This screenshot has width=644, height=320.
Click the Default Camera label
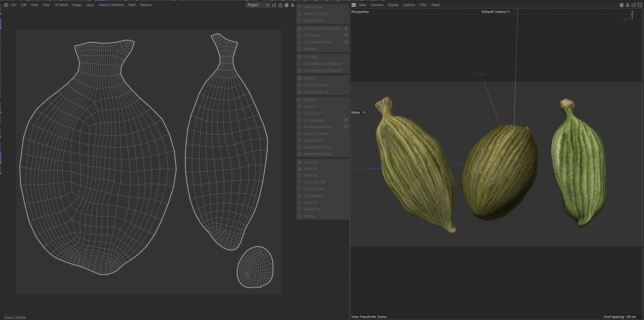493,12
